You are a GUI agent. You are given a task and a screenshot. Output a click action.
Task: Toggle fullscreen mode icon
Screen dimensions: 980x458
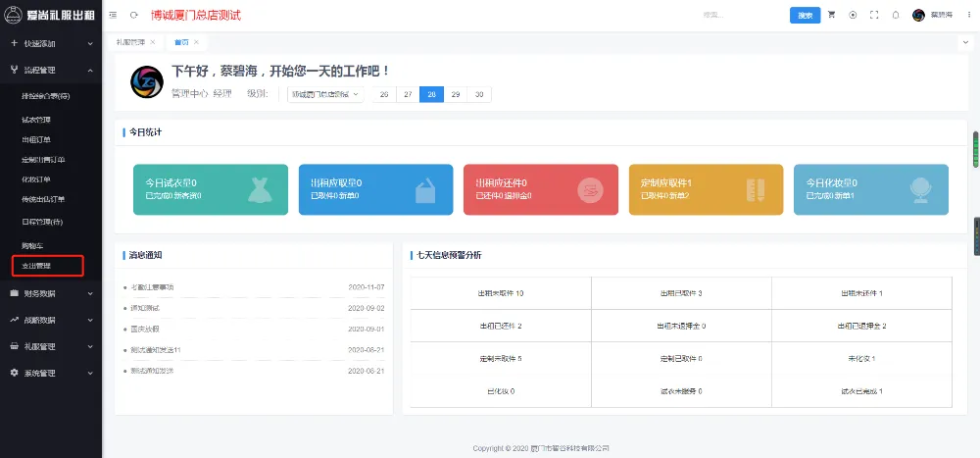(x=874, y=16)
